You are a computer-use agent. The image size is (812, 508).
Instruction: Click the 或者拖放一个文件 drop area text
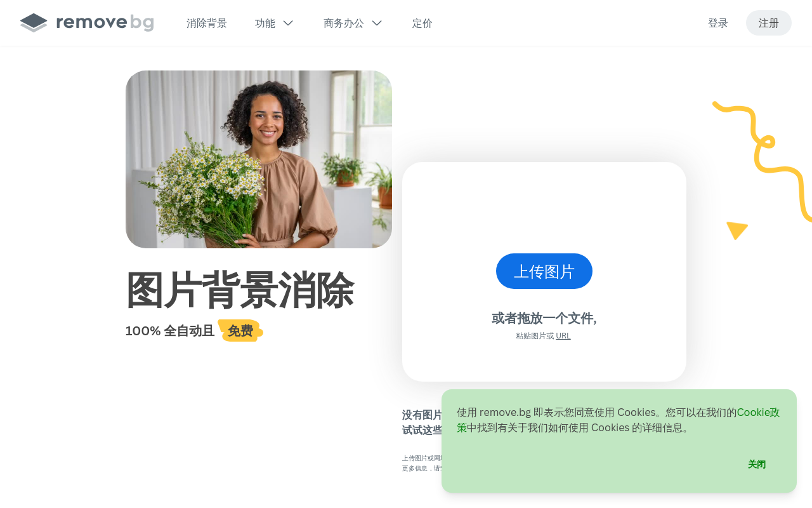(544, 318)
